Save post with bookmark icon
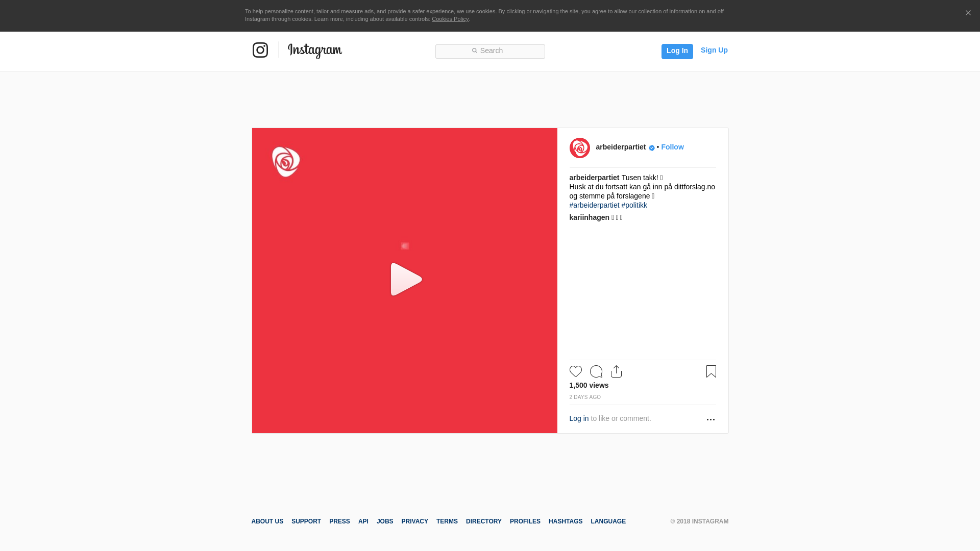 tap(711, 371)
